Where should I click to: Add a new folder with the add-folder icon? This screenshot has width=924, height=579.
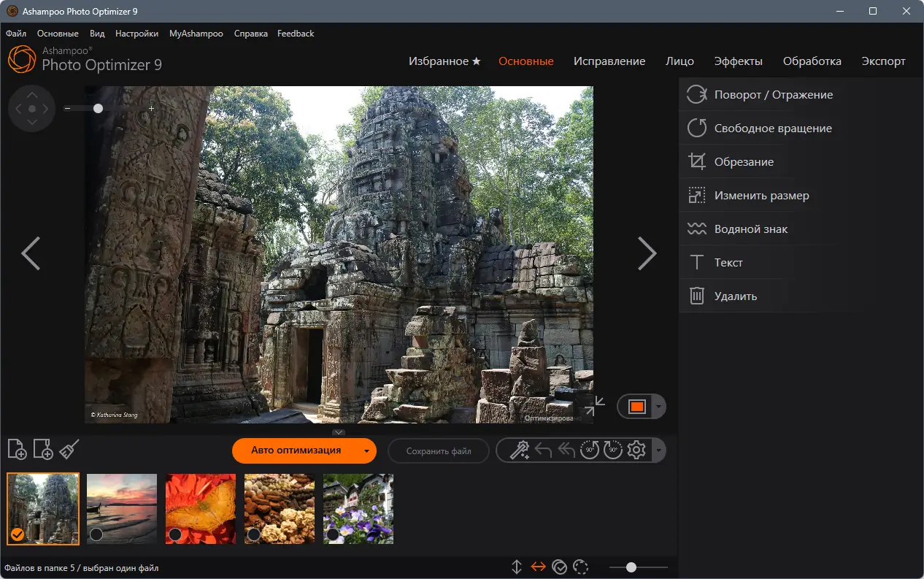click(x=43, y=450)
